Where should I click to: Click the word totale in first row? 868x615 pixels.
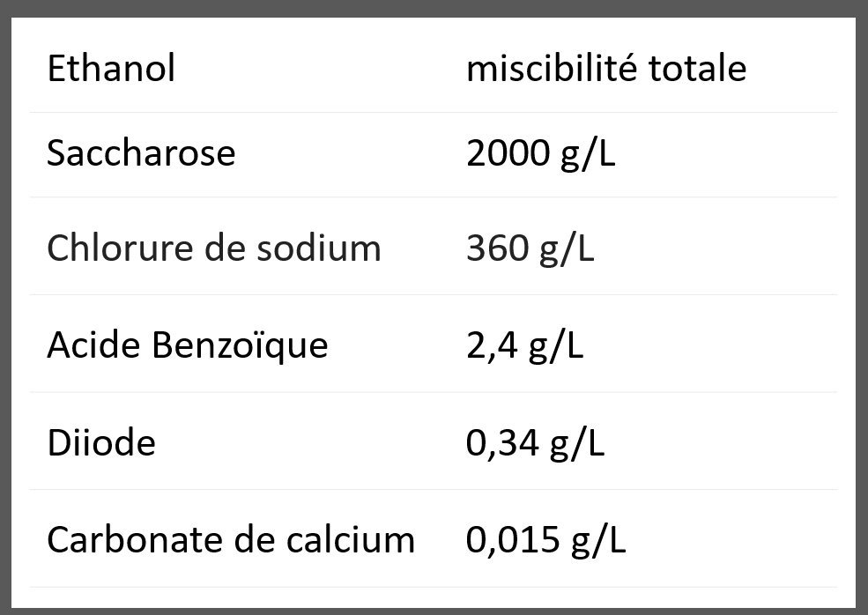coord(697,68)
